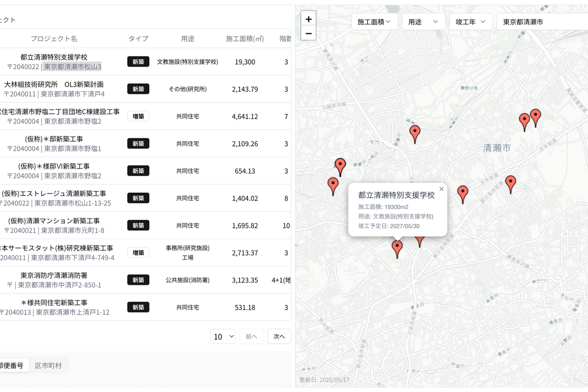Click 新築 badge in 東京消防庁清瀬消防署 row
Viewport: 588px width, 392px height.
click(x=138, y=280)
